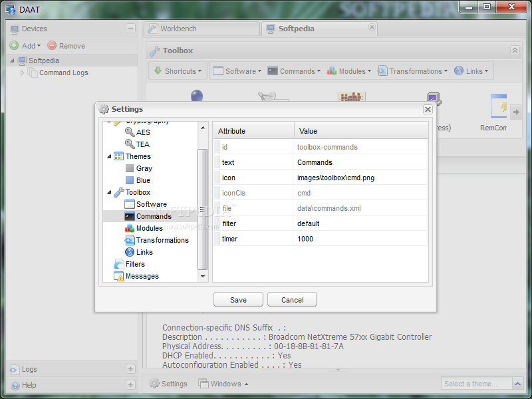Image resolution: width=532 pixels, height=399 pixels.
Task: Collapse the Softpedia device node
Action: pos(12,61)
